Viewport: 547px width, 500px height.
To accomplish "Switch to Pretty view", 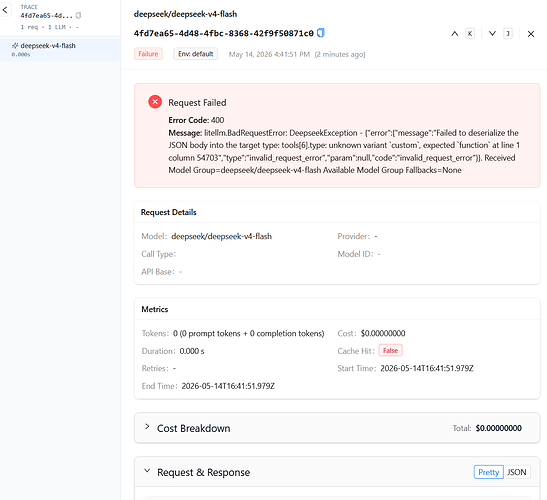I will 488,472.
